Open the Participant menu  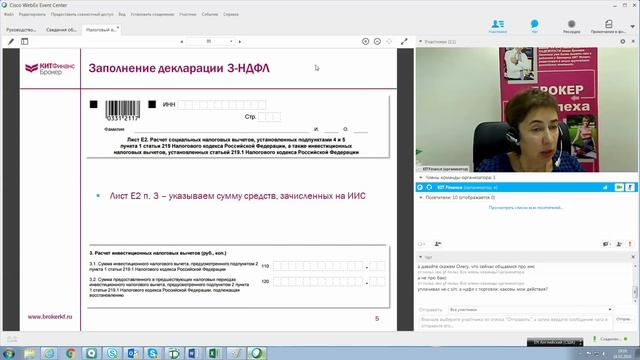pos(188,14)
